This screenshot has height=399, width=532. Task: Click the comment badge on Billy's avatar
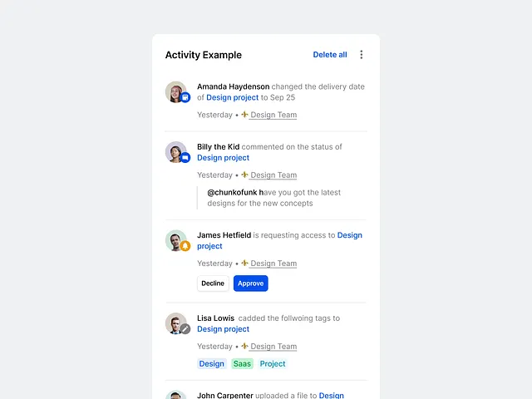pos(185,158)
